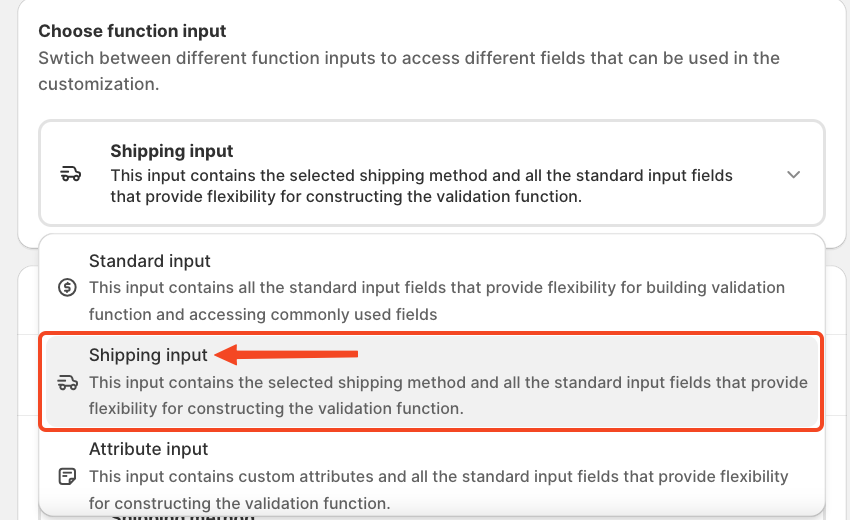
Task: Click the "Attribute input" title text
Action: click(148, 449)
